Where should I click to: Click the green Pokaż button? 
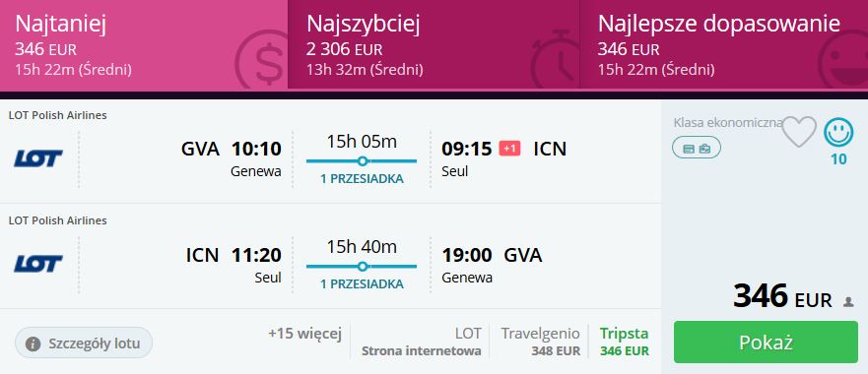[766, 343]
